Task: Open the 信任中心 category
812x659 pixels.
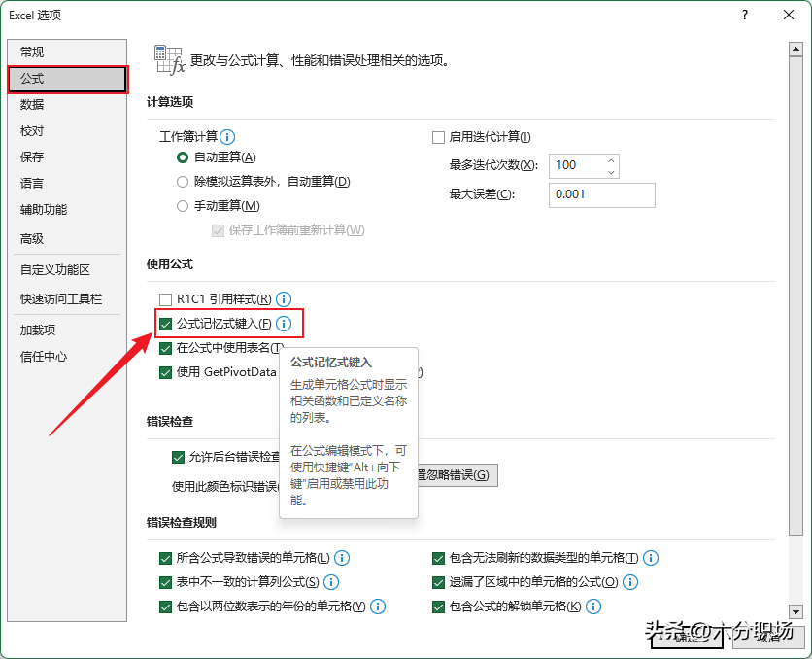Action: pos(67,357)
